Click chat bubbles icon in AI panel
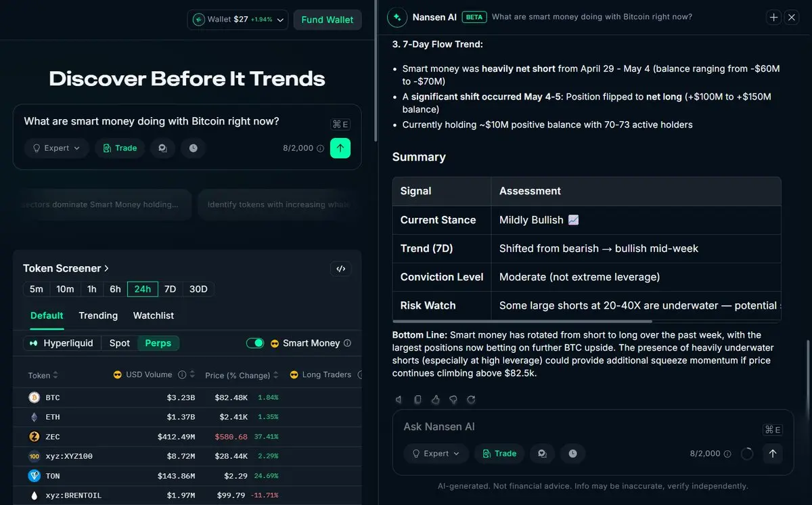Viewport: 812px width, 505px height. 542,454
